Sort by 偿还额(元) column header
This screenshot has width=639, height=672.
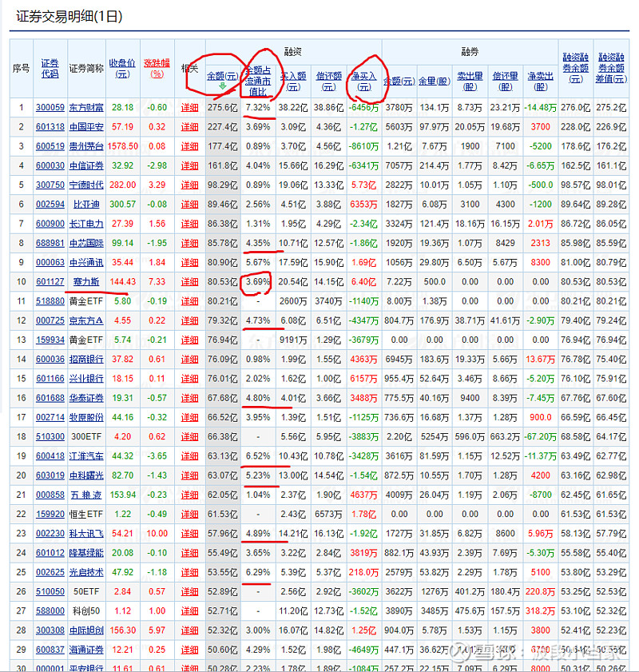pos(329,81)
